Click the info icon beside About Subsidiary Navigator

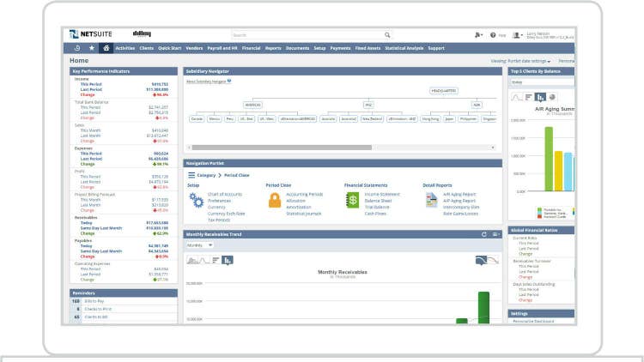click(229, 81)
